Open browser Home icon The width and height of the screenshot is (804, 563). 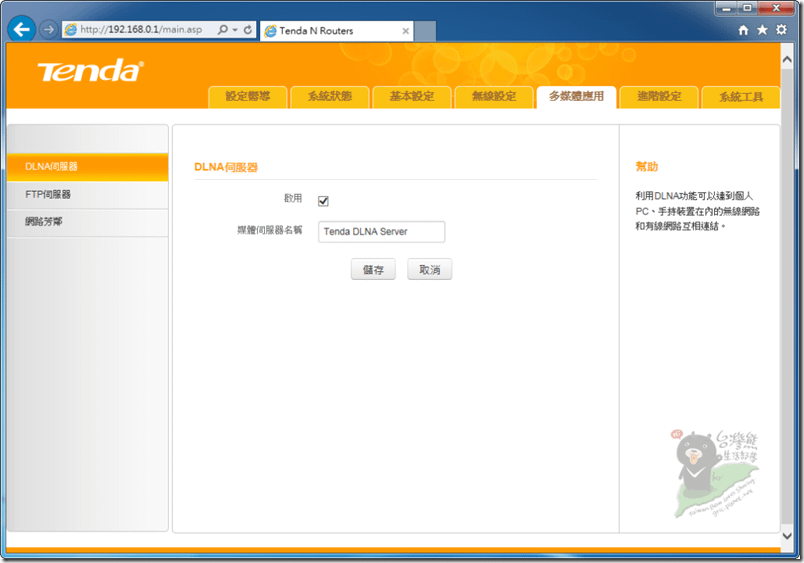point(743,30)
